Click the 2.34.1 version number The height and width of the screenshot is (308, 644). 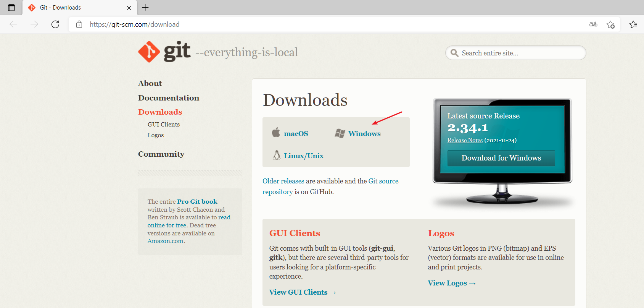468,128
